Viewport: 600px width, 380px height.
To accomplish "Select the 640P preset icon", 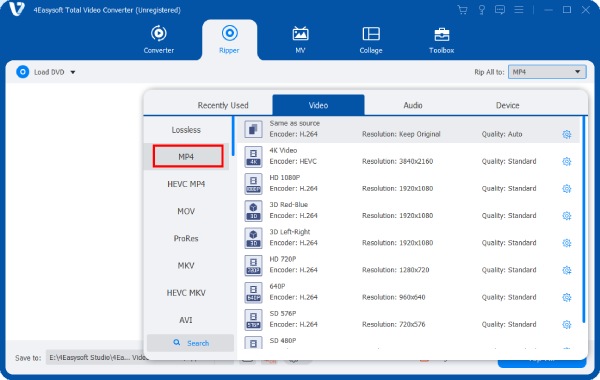I will click(253, 292).
